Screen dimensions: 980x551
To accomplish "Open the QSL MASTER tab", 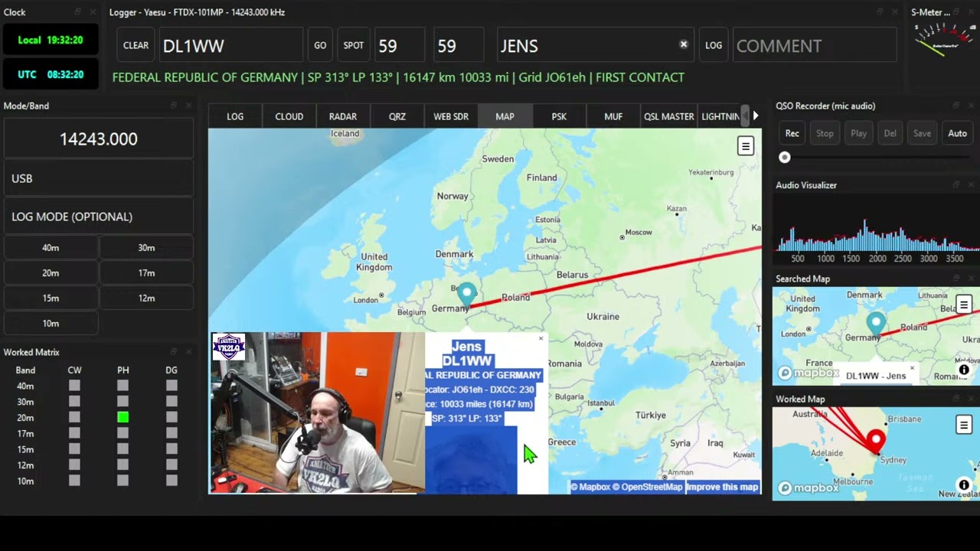I will tap(668, 116).
